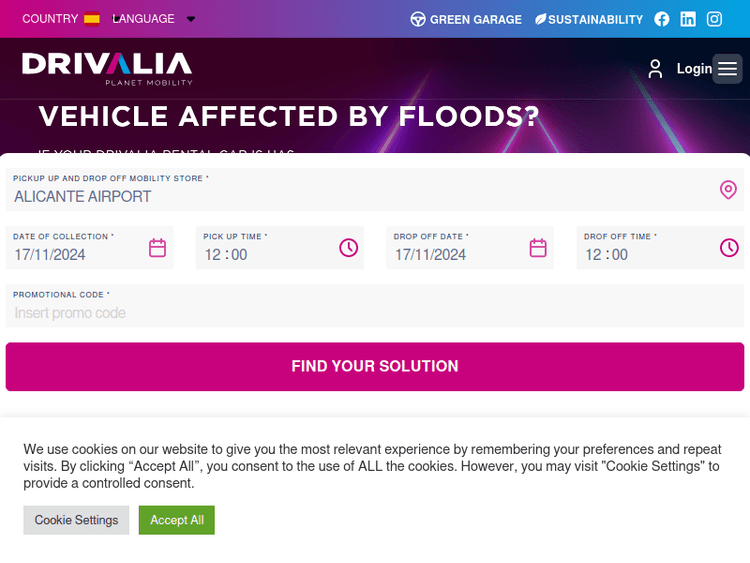Go to the Sustainability page
The height and width of the screenshot is (563, 750).
(x=589, y=19)
